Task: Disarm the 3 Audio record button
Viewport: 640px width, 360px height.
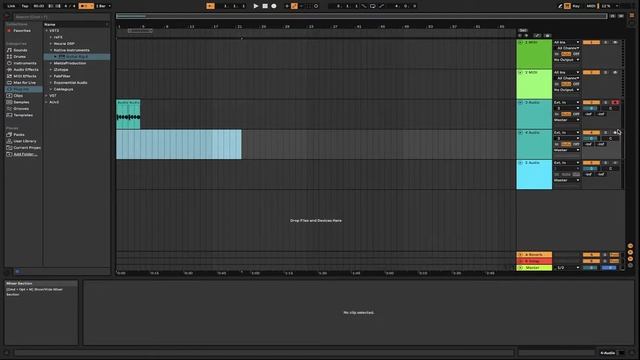Action: click(616, 102)
